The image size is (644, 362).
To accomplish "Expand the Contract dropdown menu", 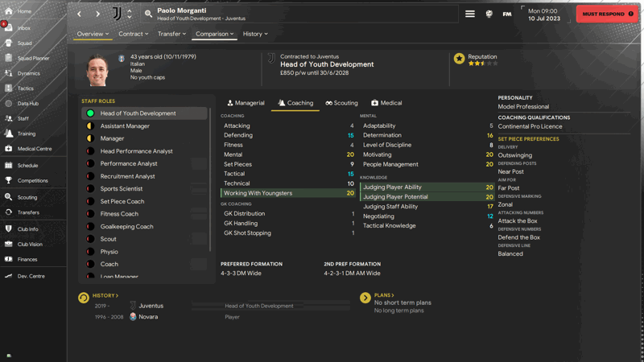I will (x=134, y=34).
